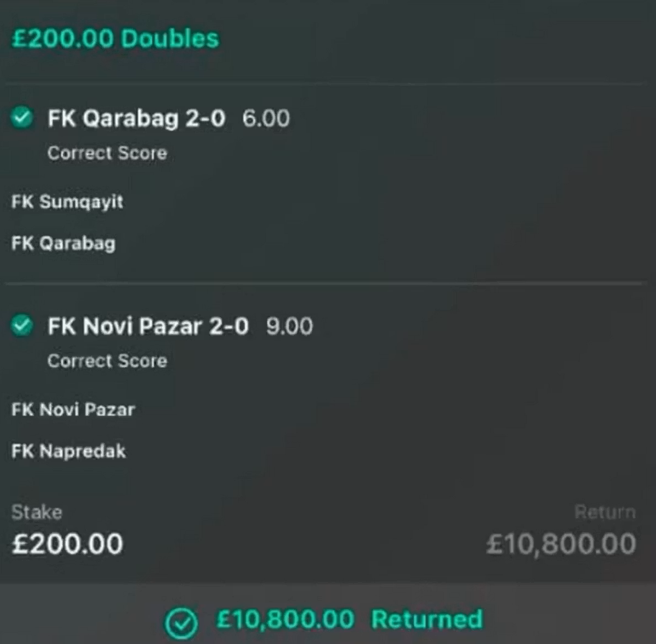Click the green checkmark beside FK Novi Pazar 2-0

22,326
